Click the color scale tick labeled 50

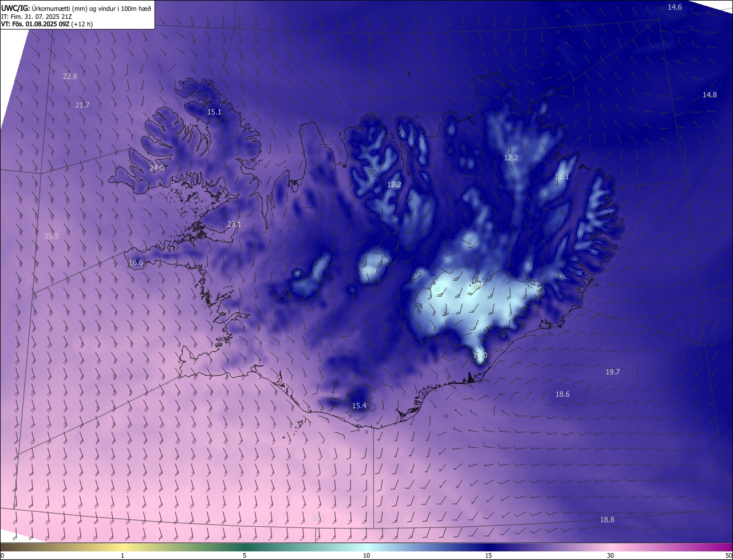pyautogui.click(x=728, y=555)
